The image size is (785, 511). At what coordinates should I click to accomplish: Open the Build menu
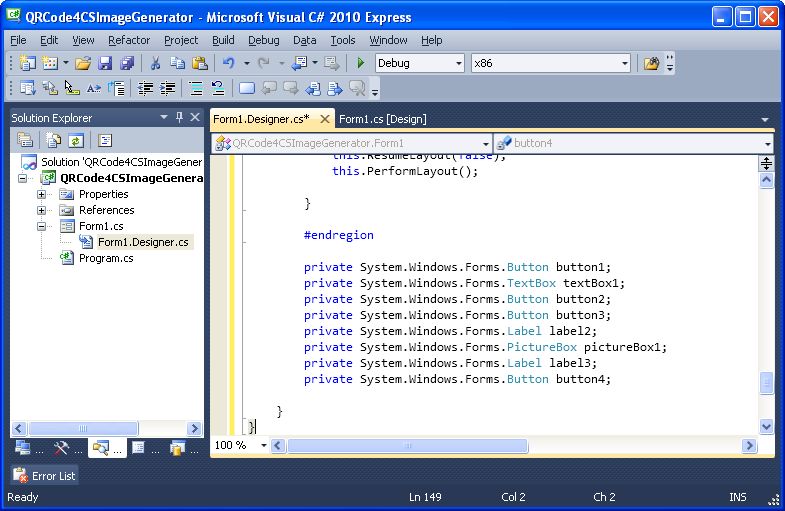(x=223, y=40)
